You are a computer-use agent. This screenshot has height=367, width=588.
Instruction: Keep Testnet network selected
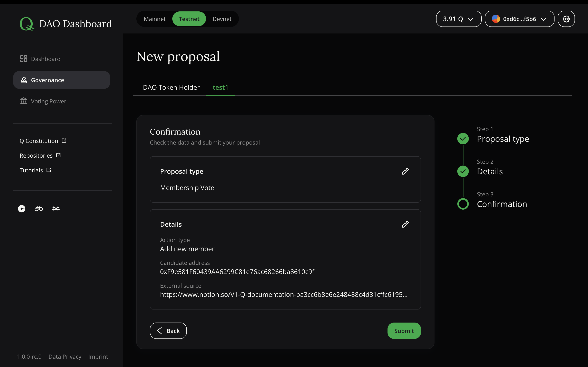click(x=189, y=19)
